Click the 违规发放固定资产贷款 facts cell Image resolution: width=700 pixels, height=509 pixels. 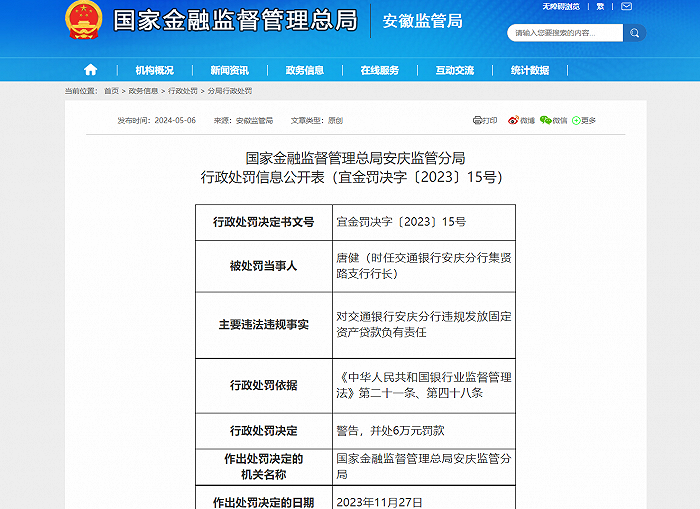click(x=424, y=325)
